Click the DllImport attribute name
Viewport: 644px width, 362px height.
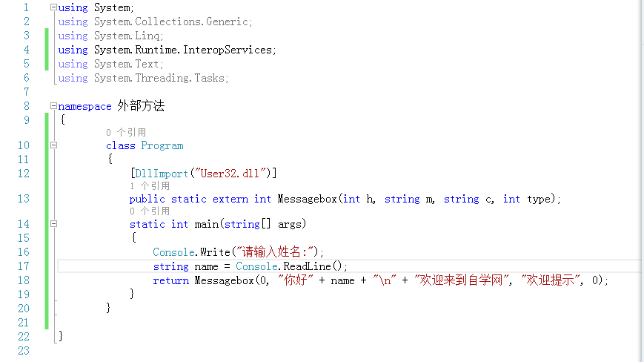click(x=161, y=173)
